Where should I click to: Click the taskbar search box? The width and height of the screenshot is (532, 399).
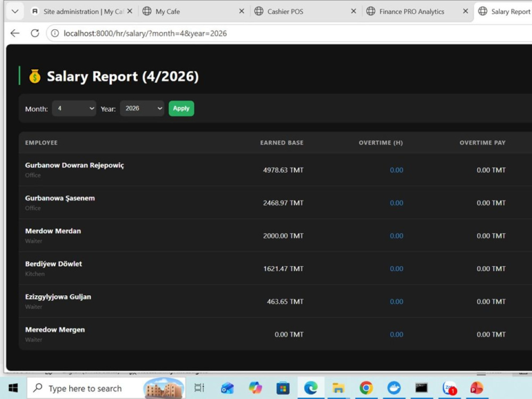point(106,388)
